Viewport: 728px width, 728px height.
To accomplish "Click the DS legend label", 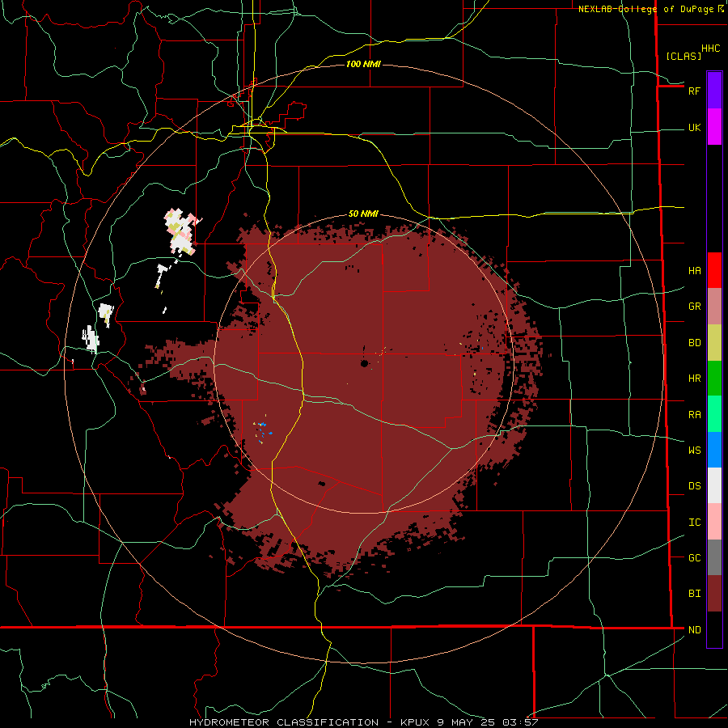I will pos(694,486).
